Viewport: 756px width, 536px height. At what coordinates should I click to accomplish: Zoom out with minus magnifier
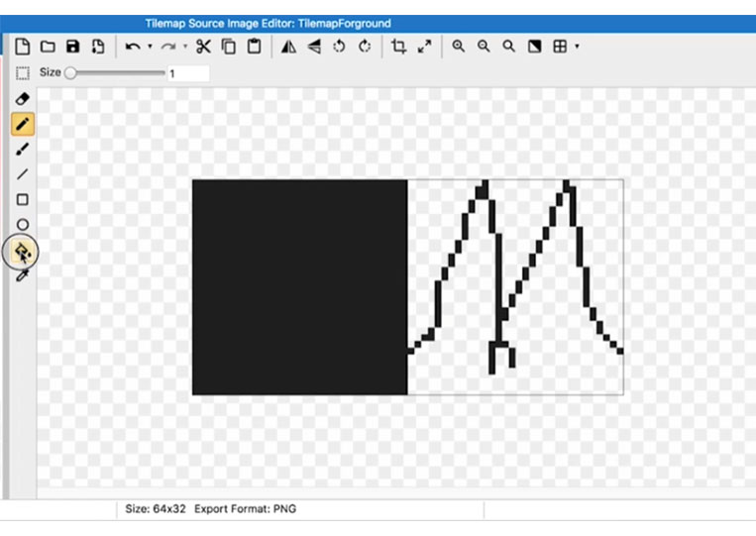point(484,47)
